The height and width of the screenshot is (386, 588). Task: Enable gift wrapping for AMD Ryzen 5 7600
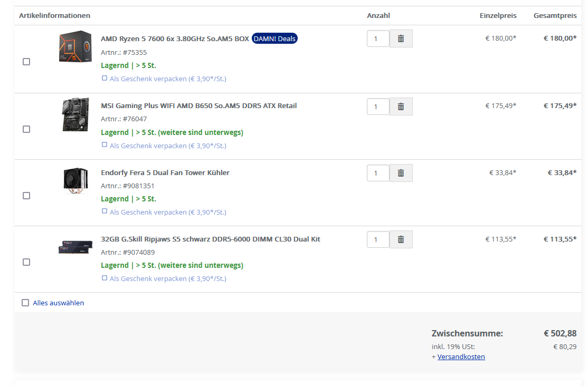(105, 79)
